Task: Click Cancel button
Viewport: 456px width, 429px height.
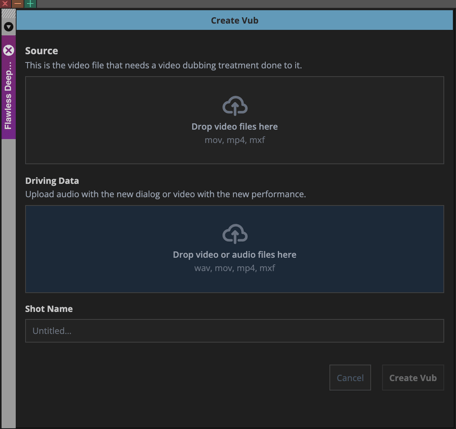Action: [350, 378]
